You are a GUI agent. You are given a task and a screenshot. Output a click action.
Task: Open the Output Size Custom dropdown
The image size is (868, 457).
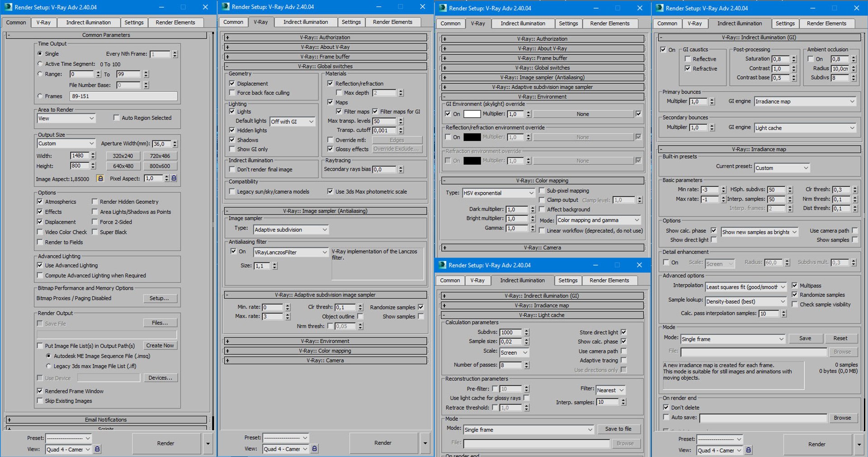click(66, 143)
